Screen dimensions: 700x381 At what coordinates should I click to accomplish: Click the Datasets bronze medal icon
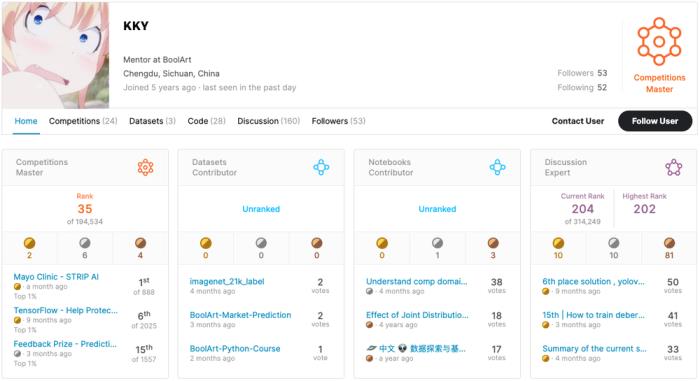pyautogui.click(x=317, y=243)
